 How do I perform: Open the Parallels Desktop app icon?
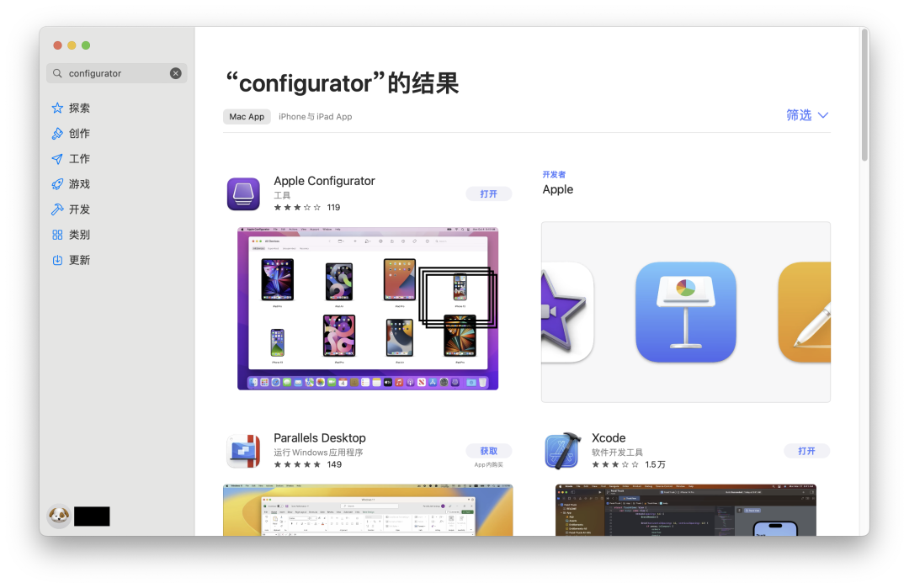(243, 451)
